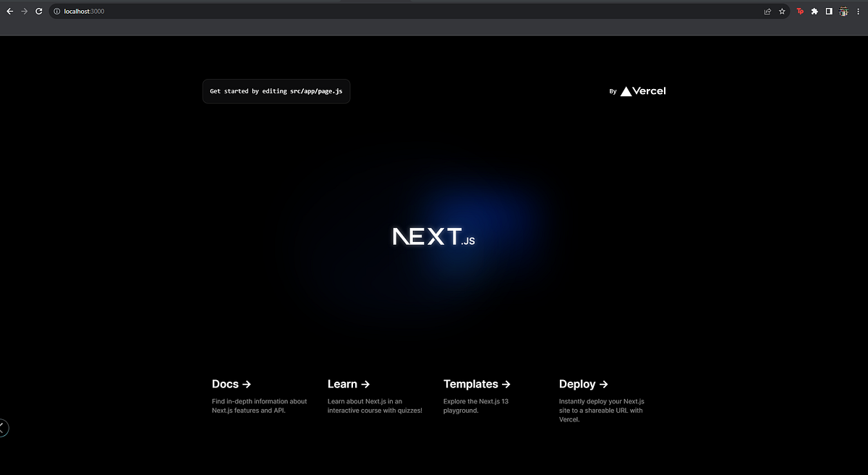
Task: Open the Chrome three-dot menu
Action: pyautogui.click(x=858, y=11)
